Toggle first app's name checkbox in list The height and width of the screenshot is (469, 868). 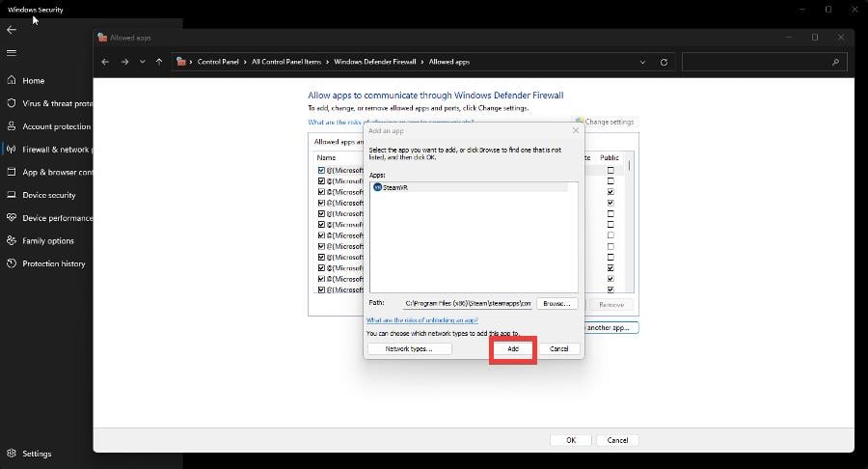pos(321,171)
